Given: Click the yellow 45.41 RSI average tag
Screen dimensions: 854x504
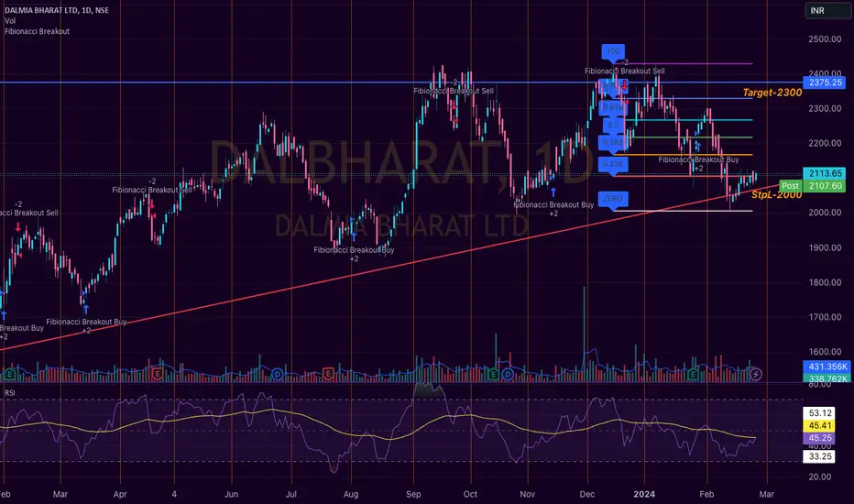Looking at the screenshot, I should coord(819,425).
